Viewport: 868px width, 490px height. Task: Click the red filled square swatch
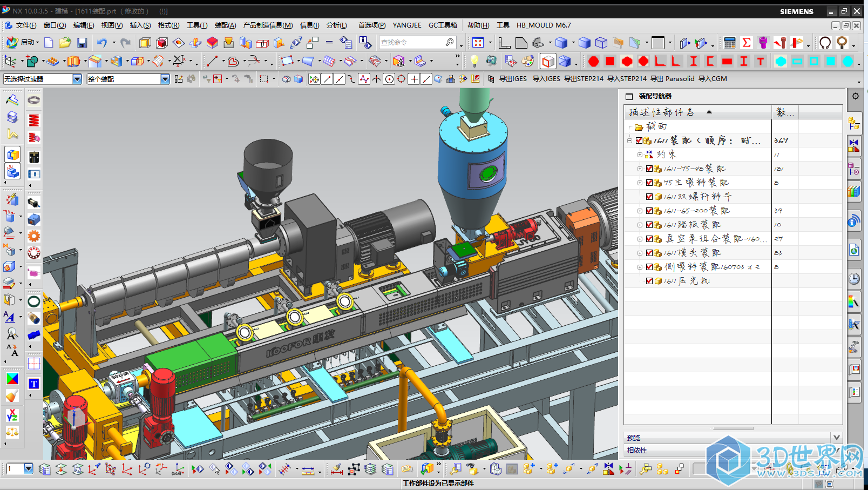[x=610, y=61]
